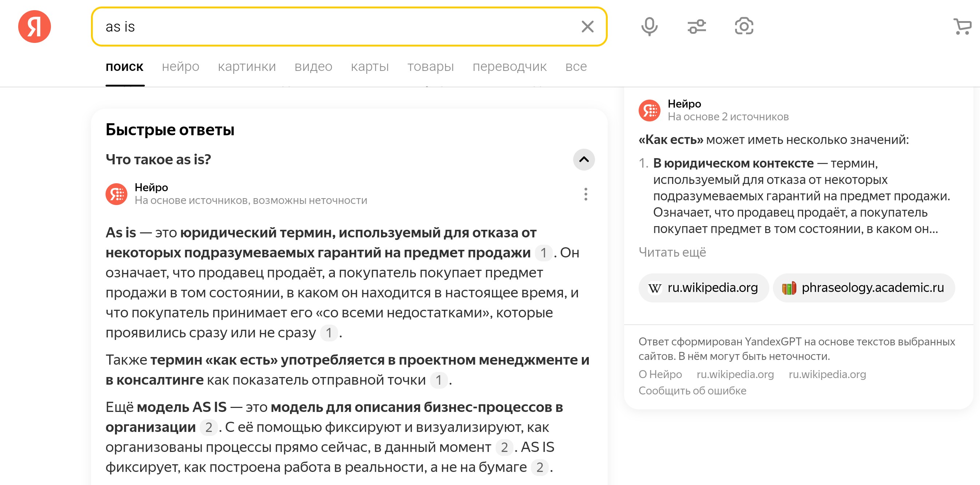Click the search field containing "as is"
980x485 pixels.
tap(349, 27)
